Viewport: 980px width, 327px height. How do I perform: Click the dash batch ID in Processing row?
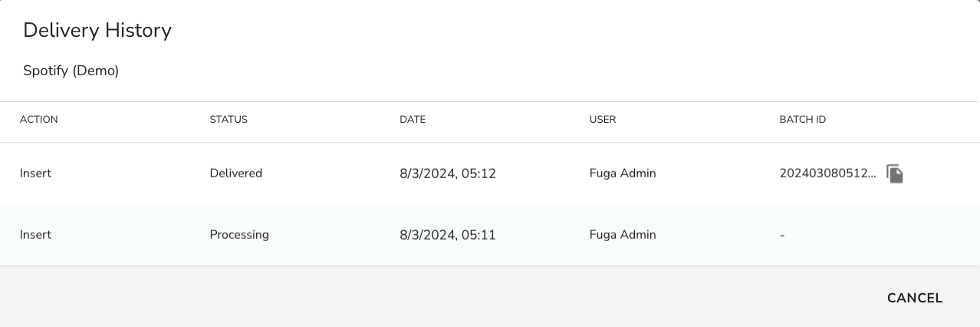pos(782,235)
